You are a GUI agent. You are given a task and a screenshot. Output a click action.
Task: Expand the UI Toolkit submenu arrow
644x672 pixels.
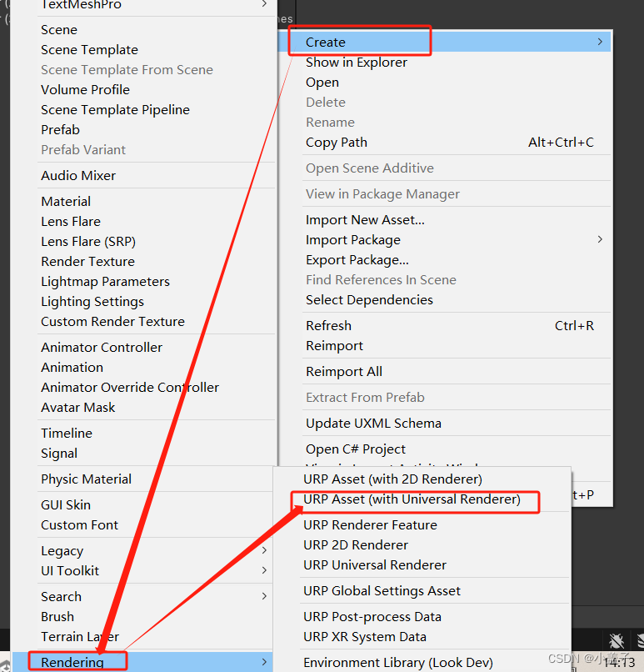point(264,570)
